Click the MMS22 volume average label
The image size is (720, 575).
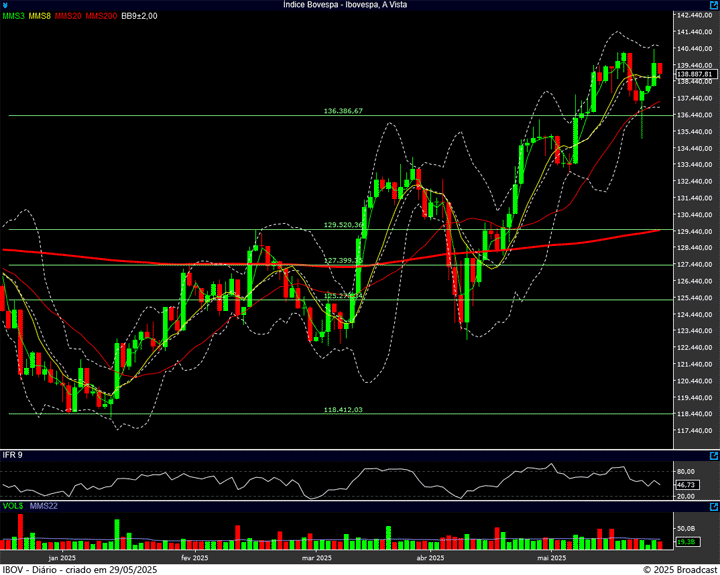tap(44, 506)
